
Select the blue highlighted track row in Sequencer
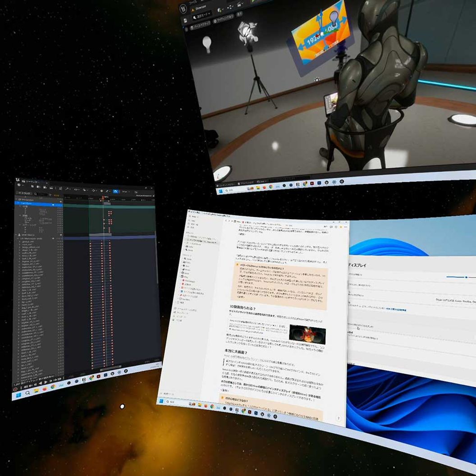(39, 203)
